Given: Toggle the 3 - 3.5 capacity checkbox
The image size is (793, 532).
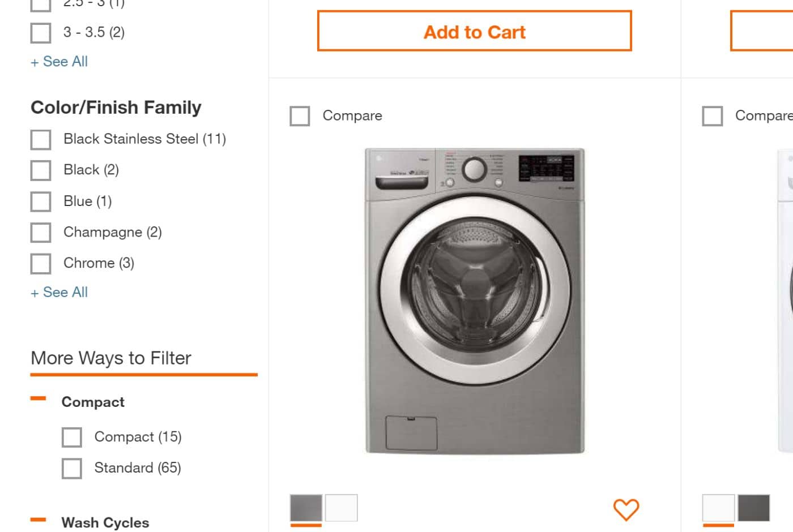Looking at the screenshot, I should pyautogui.click(x=41, y=33).
